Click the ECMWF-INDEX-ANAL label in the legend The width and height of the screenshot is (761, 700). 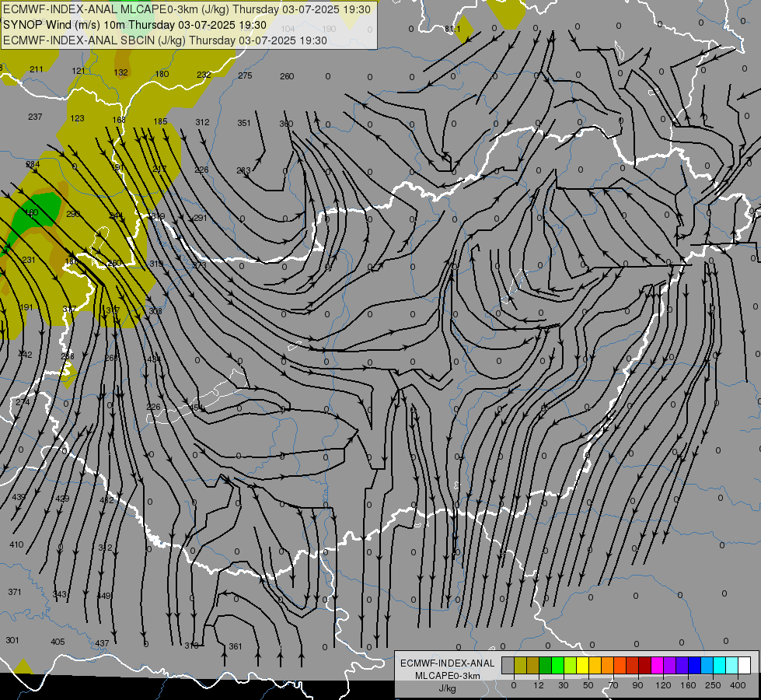pyautogui.click(x=447, y=663)
